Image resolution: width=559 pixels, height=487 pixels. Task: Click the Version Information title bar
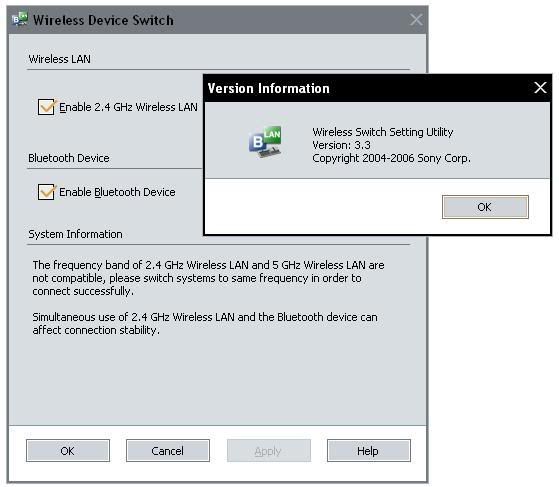pos(377,88)
